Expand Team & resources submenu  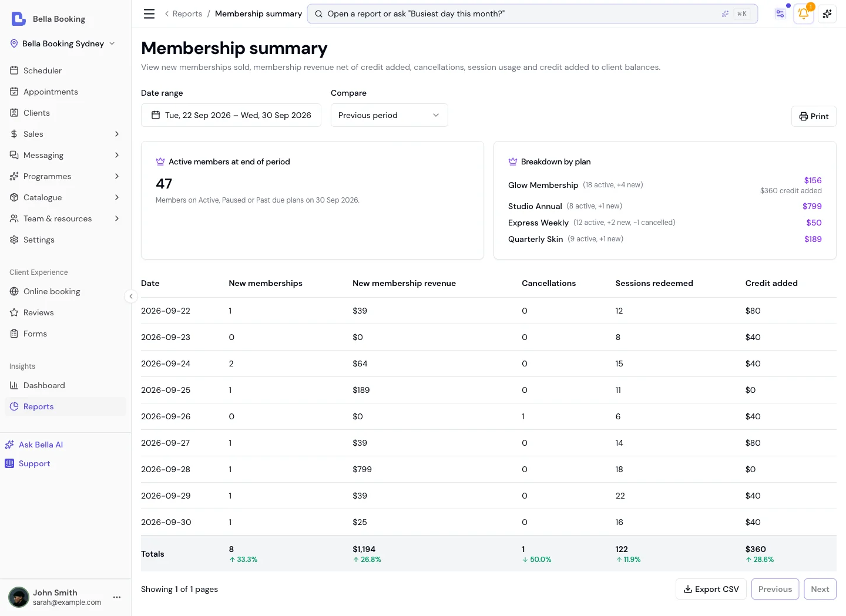point(65,218)
